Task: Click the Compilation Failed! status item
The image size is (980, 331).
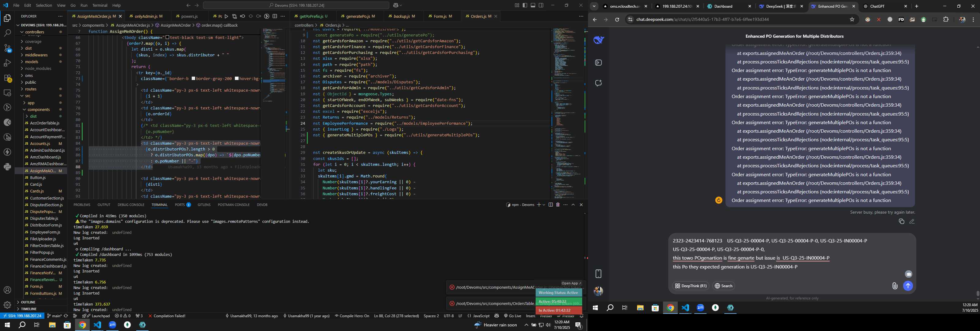Action: point(167,316)
